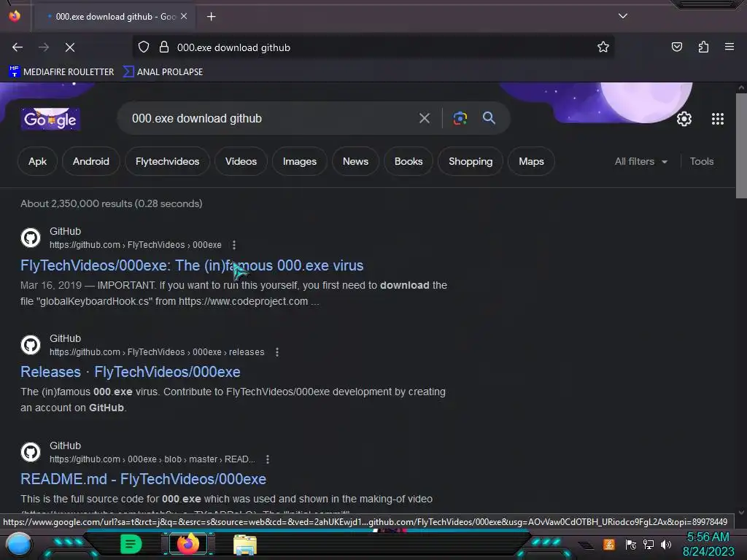Click the address bar URL text
This screenshot has width=747, height=560.
click(x=233, y=47)
